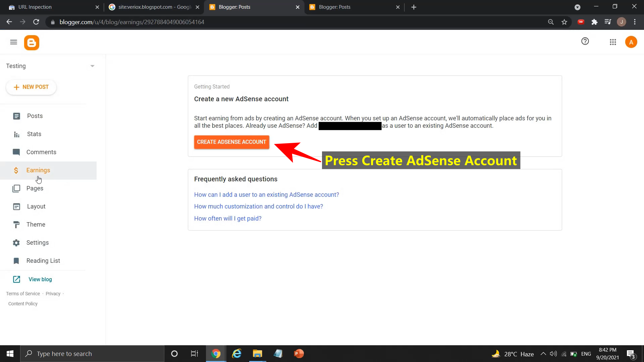Open the Content Policy link

[23, 304]
